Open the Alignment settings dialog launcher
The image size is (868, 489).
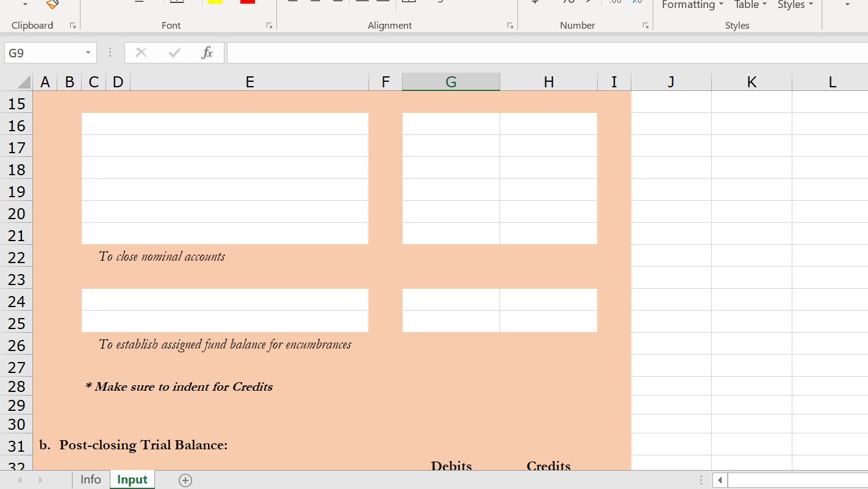[511, 26]
